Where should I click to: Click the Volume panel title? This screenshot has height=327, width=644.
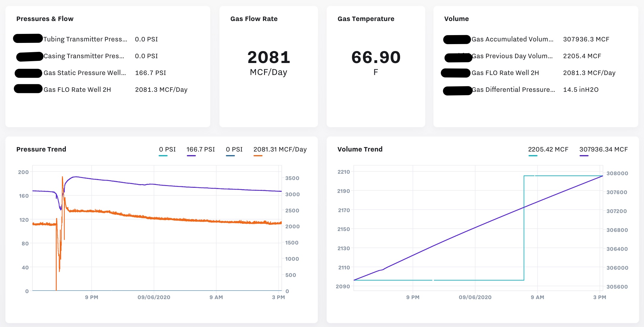pyautogui.click(x=456, y=19)
